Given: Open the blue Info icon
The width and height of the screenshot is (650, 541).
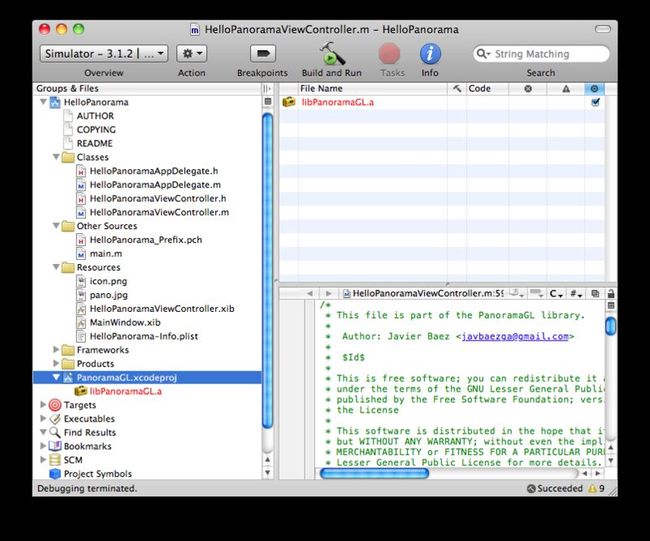Looking at the screenshot, I should click(x=430, y=54).
